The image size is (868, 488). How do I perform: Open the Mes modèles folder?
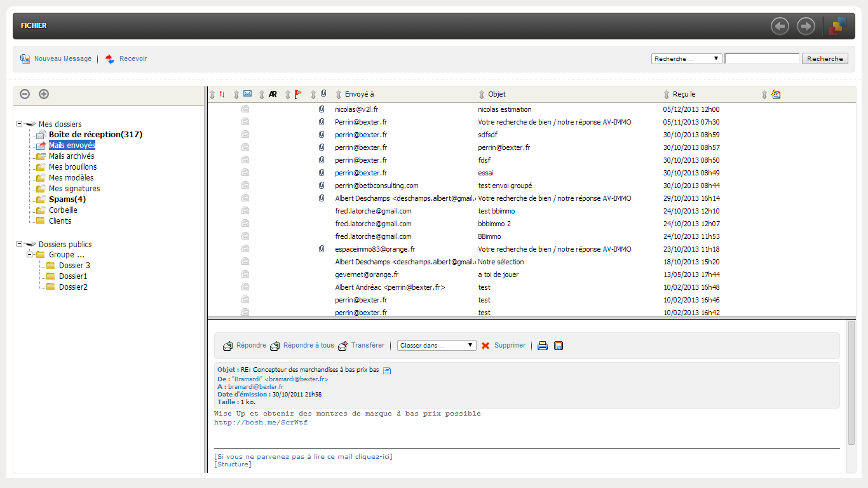[71, 178]
